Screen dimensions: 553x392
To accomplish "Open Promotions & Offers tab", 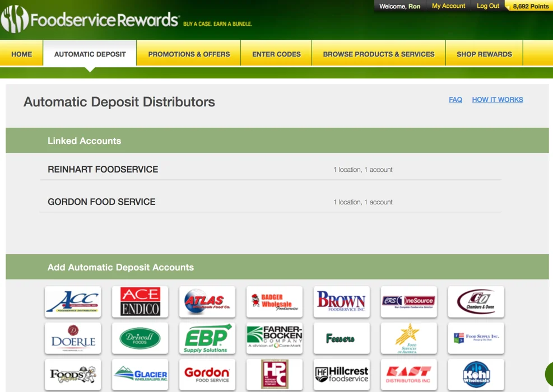I will (x=189, y=54).
